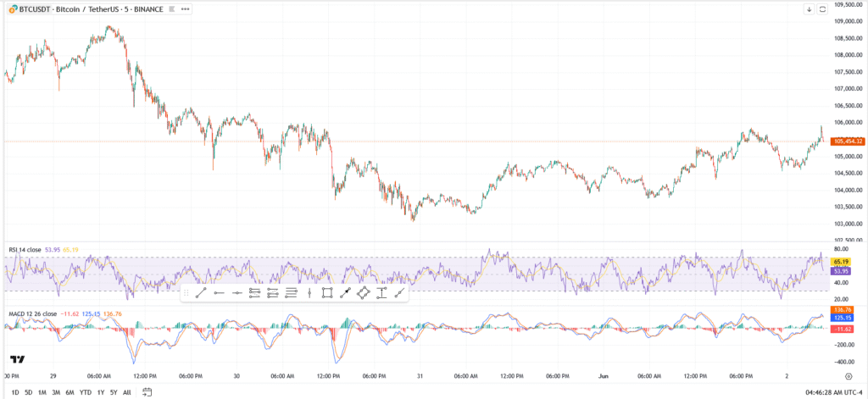The width and height of the screenshot is (868, 399).
Task: Pick the vertical line drawing tool
Action: tap(309, 293)
